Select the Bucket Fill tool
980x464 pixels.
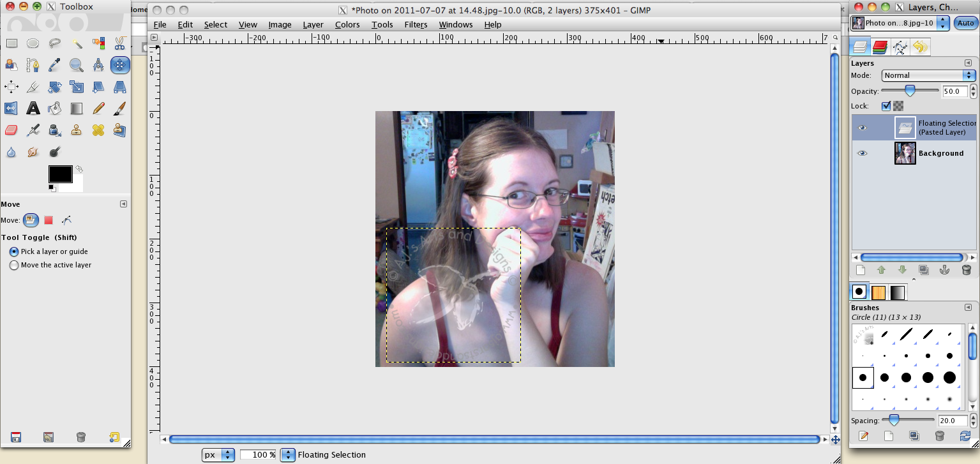(x=55, y=109)
